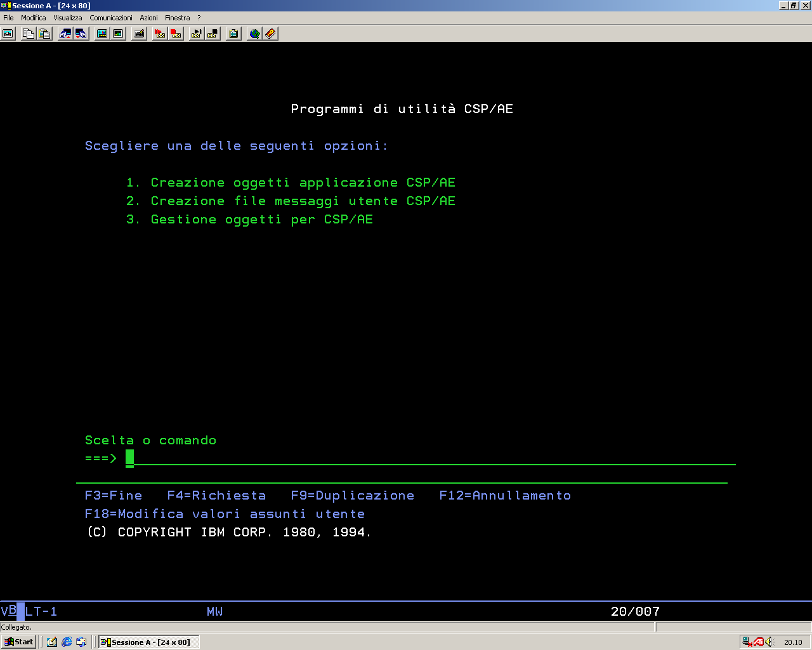The height and width of the screenshot is (650, 812).
Task: Click the Scelta o comando input line
Action: tap(430, 458)
